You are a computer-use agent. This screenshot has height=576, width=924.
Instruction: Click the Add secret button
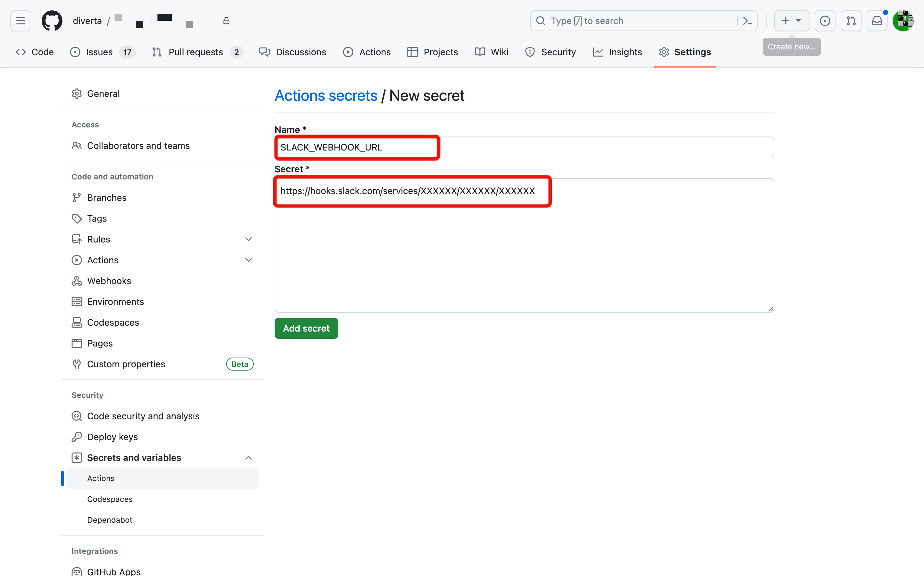pos(306,328)
